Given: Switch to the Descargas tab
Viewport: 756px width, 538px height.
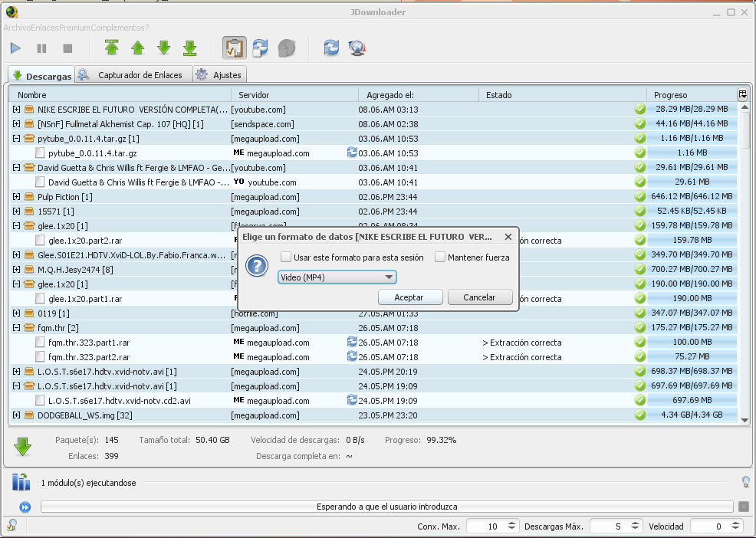Looking at the screenshot, I should click(x=41, y=75).
